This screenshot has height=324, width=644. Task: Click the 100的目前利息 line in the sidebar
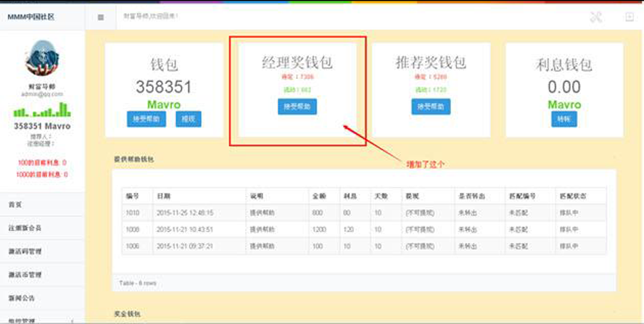(x=42, y=162)
